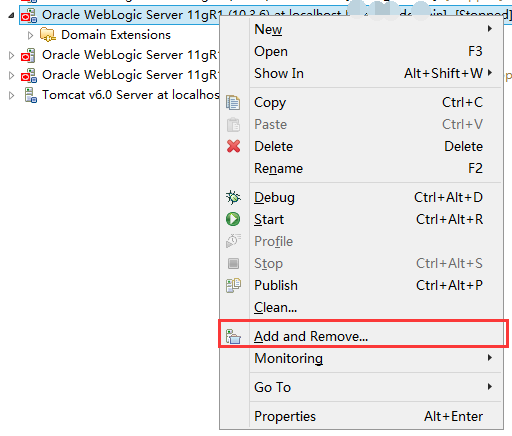This screenshot has width=512, height=436.
Task: Click the Monitoring submenu arrow
Action: pyautogui.click(x=490, y=358)
